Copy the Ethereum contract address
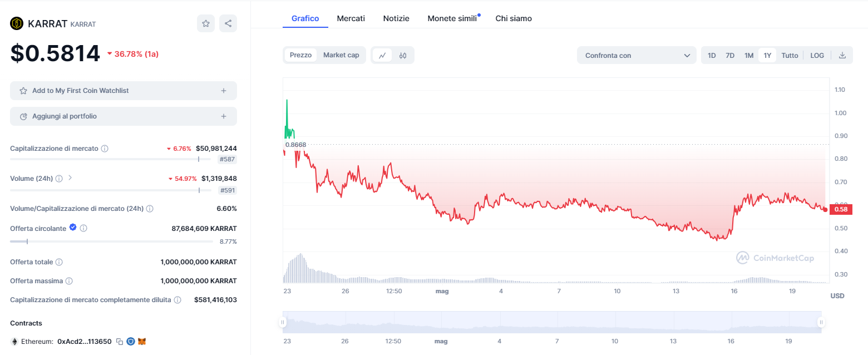This screenshot has width=868, height=355. point(120,341)
